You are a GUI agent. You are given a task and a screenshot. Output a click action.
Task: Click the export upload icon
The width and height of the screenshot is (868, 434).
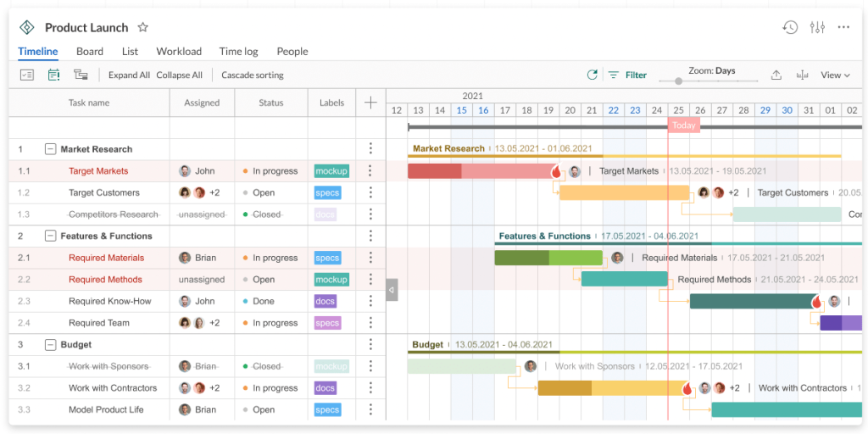click(776, 75)
